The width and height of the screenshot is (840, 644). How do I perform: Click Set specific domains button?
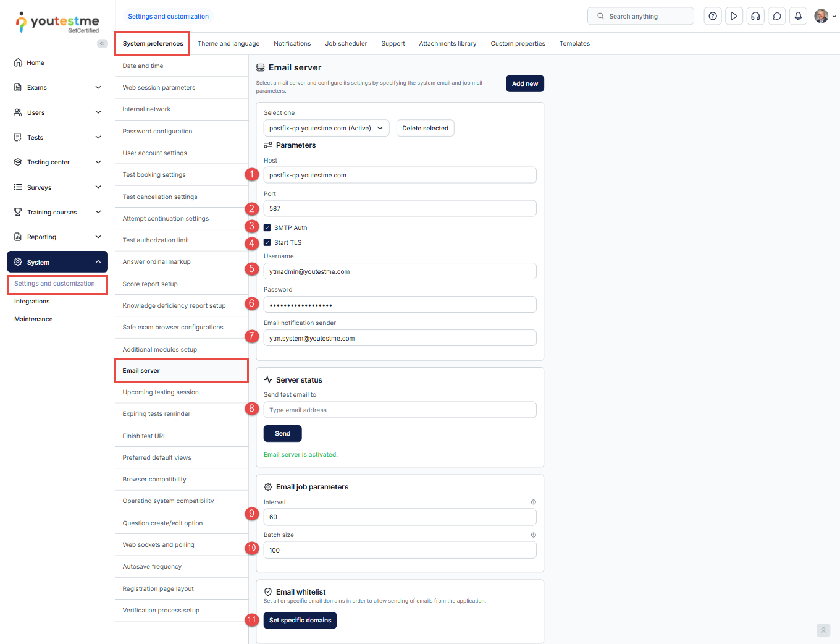(x=300, y=621)
